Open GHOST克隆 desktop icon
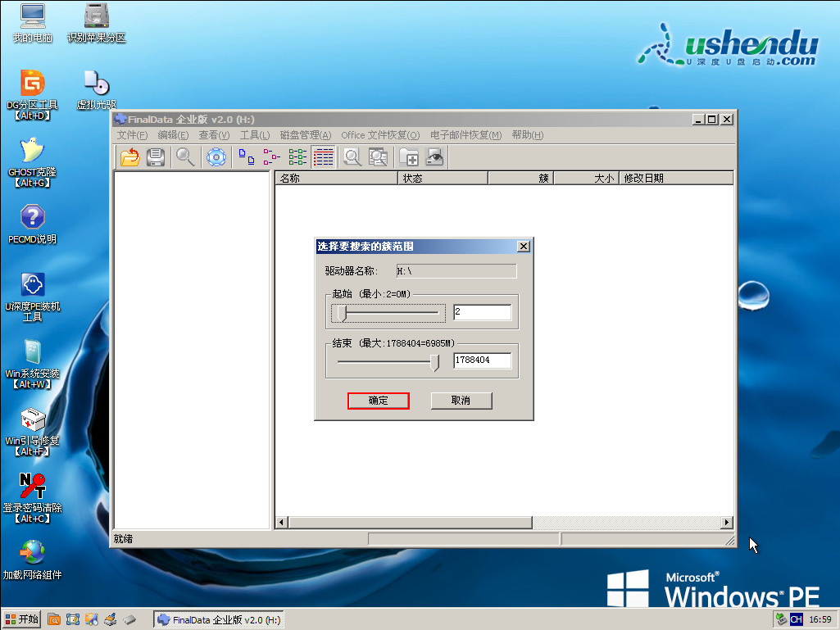Screen dimensions: 840x630 coord(33,163)
